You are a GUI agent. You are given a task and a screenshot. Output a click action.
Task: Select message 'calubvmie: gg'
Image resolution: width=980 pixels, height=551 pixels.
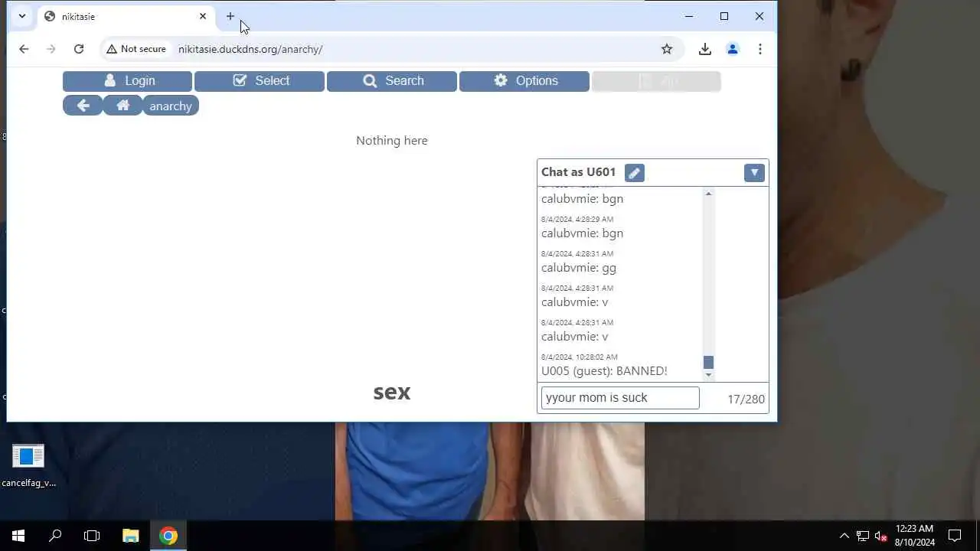pos(579,268)
